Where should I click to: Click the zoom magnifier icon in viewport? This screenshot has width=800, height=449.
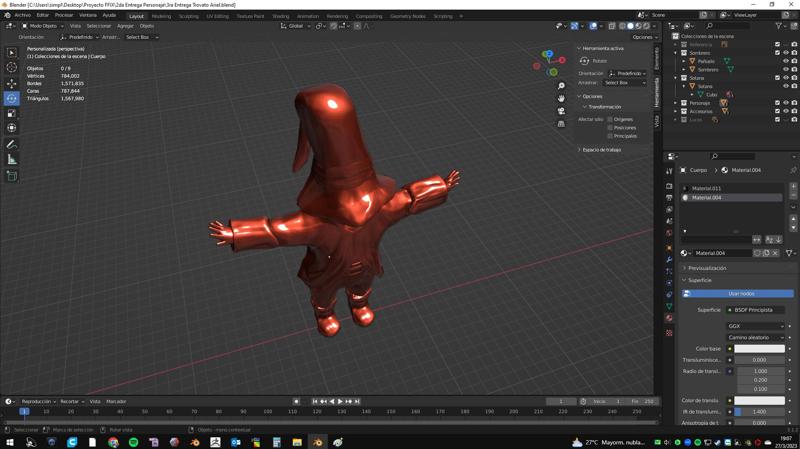pyautogui.click(x=561, y=86)
